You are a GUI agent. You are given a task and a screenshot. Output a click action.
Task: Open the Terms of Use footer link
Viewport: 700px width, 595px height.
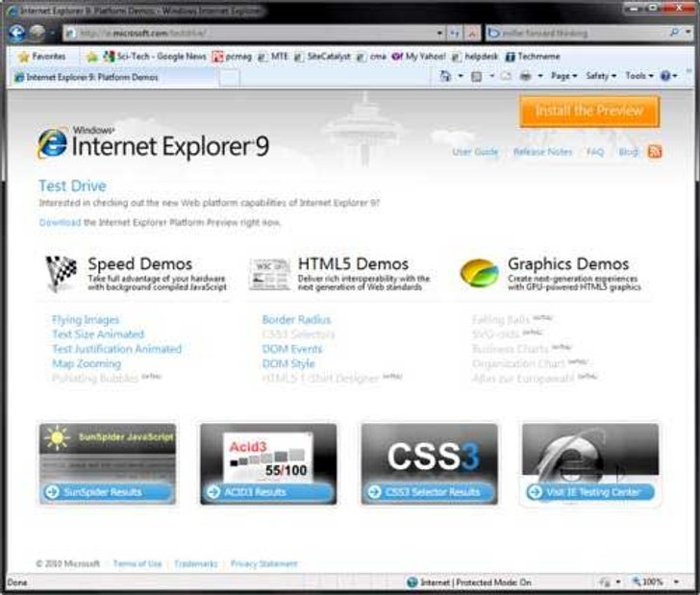point(137,563)
